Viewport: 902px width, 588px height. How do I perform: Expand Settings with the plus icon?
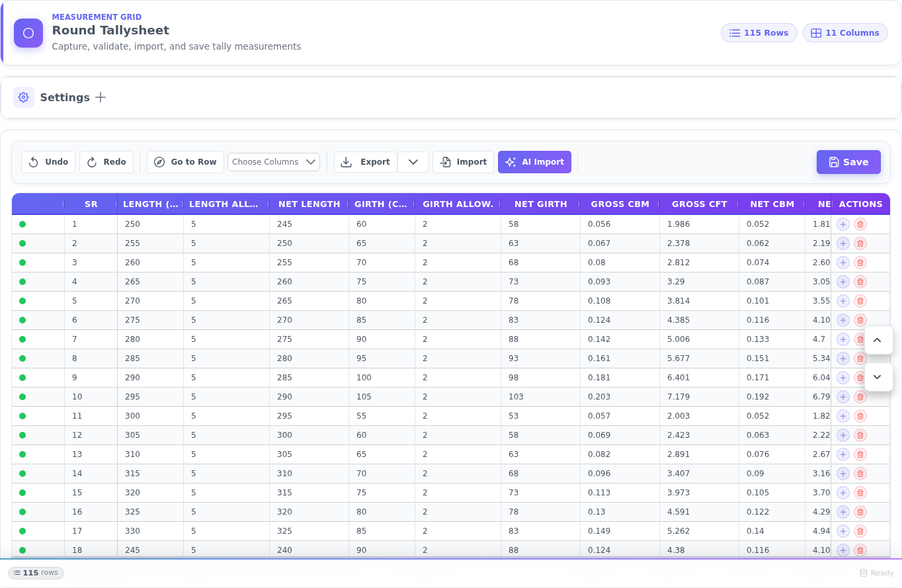101,97
